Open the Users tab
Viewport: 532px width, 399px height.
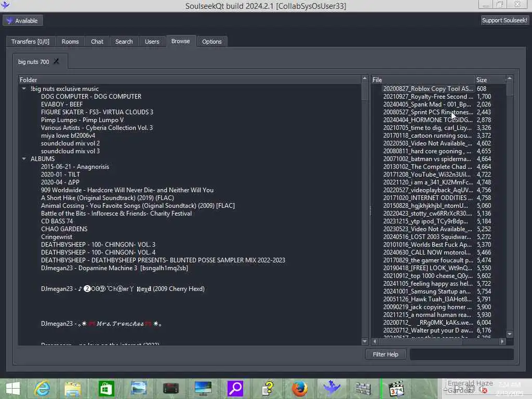pyautogui.click(x=152, y=42)
